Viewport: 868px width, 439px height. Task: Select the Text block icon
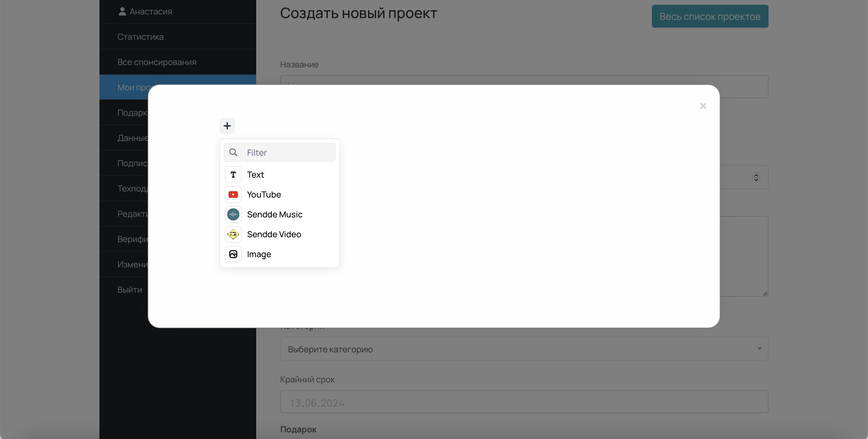tap(233, 175)
